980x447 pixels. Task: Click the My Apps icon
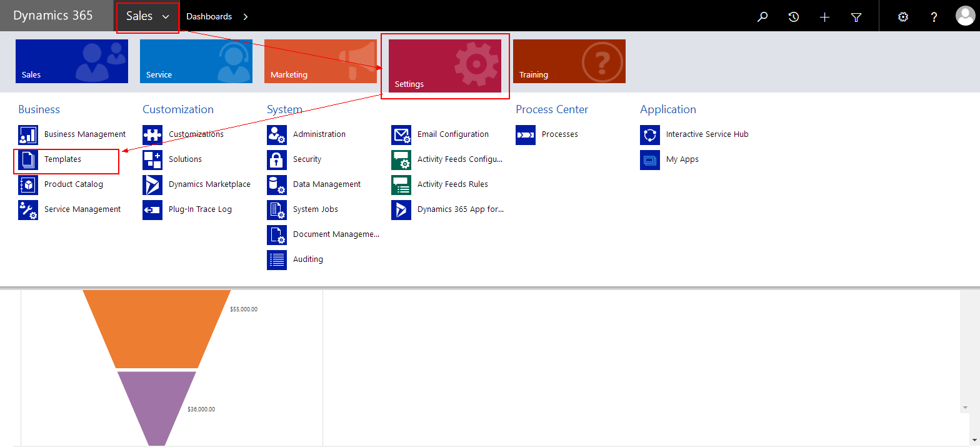tap(650, 159)
